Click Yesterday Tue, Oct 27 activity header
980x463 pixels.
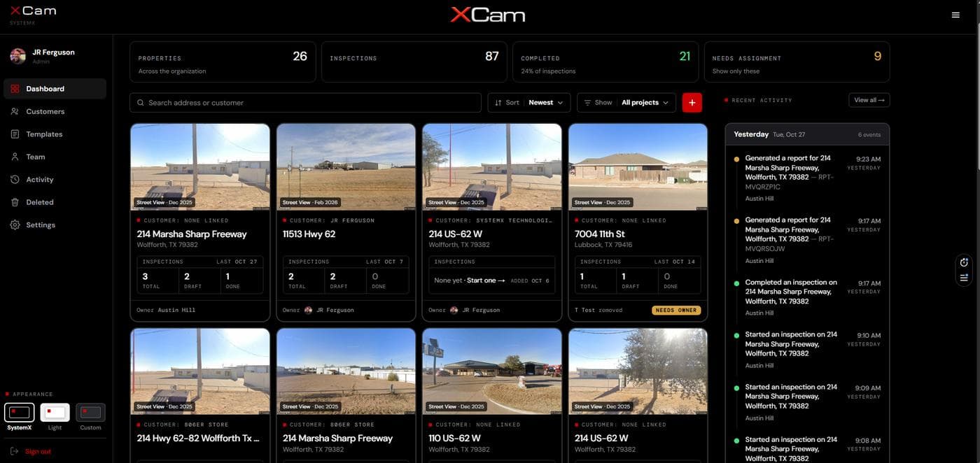[x=807, y=134]
